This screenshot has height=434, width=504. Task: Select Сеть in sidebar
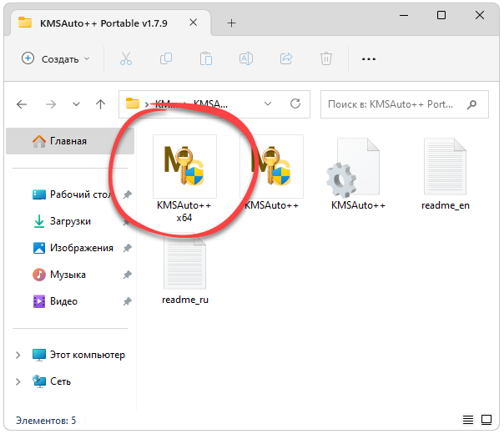(52, 381)
